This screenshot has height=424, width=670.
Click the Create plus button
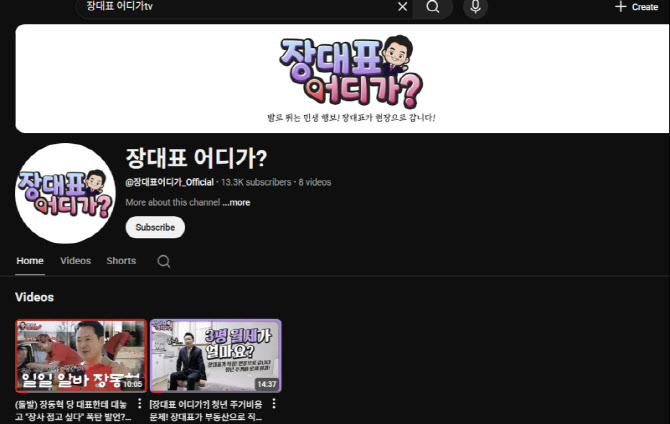coord(636,7)
